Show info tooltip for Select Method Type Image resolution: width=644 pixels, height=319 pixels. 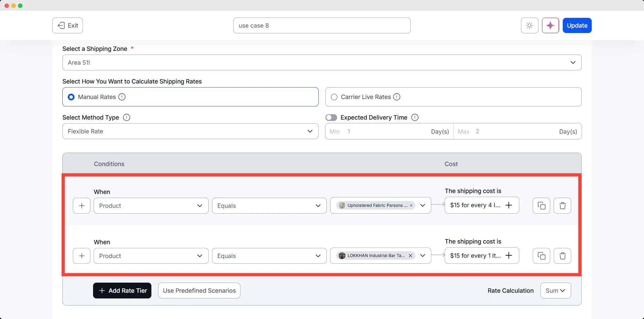126,118
